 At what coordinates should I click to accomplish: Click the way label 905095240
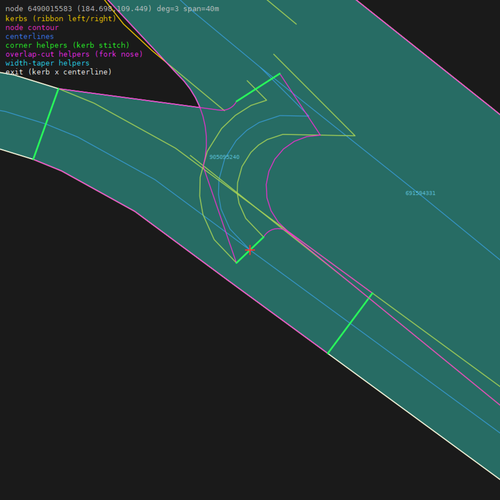click(x=224, y=157)
